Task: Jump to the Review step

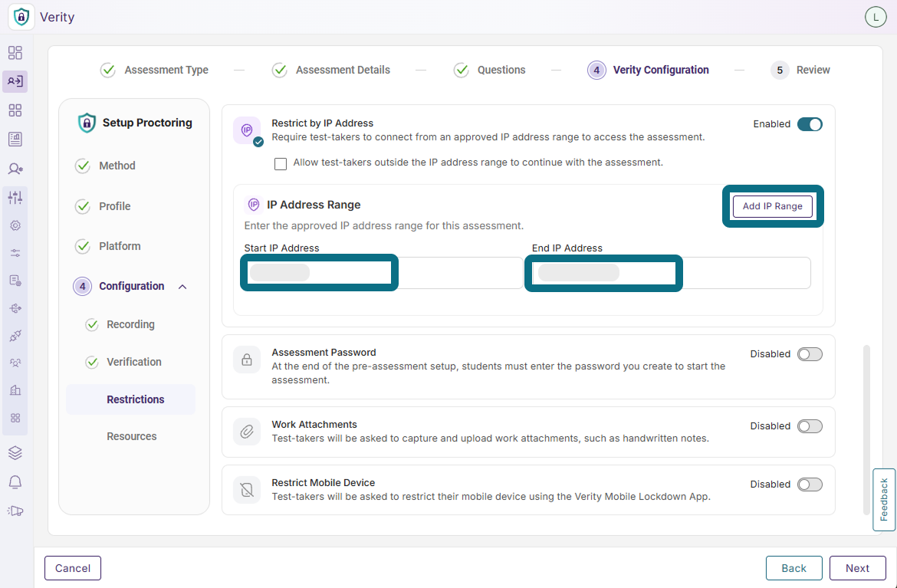Action: coord(800,71)
